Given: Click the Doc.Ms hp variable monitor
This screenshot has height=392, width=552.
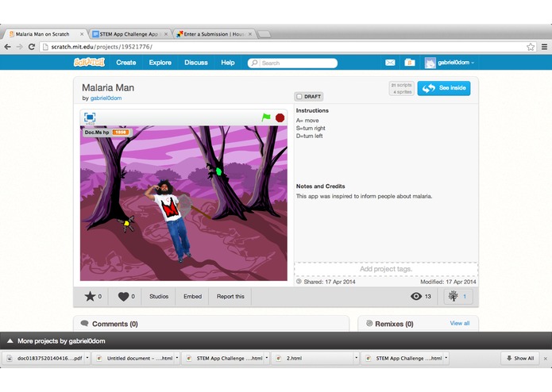Looking at the screenshot, I should pyautogui.click(x=107, y=133).
